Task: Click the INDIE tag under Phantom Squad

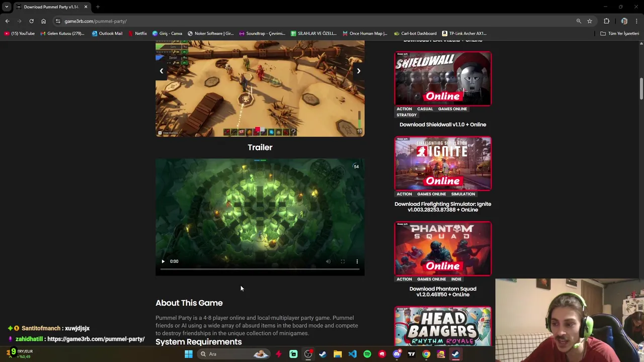Action: (456, 279)
